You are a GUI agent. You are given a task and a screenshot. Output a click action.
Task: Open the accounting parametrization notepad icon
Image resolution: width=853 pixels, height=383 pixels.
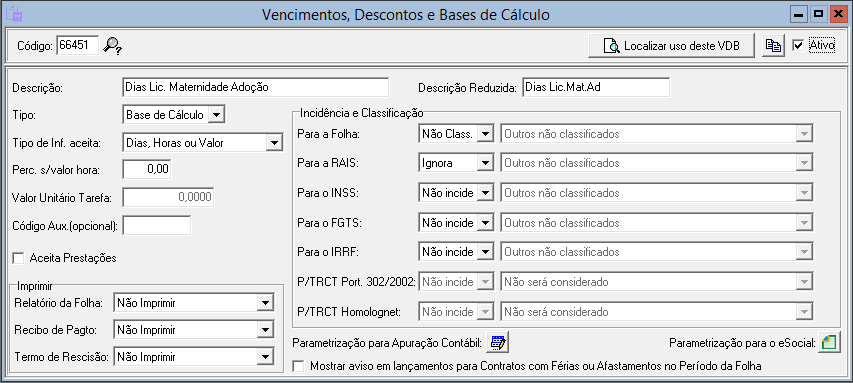point(498,343)
